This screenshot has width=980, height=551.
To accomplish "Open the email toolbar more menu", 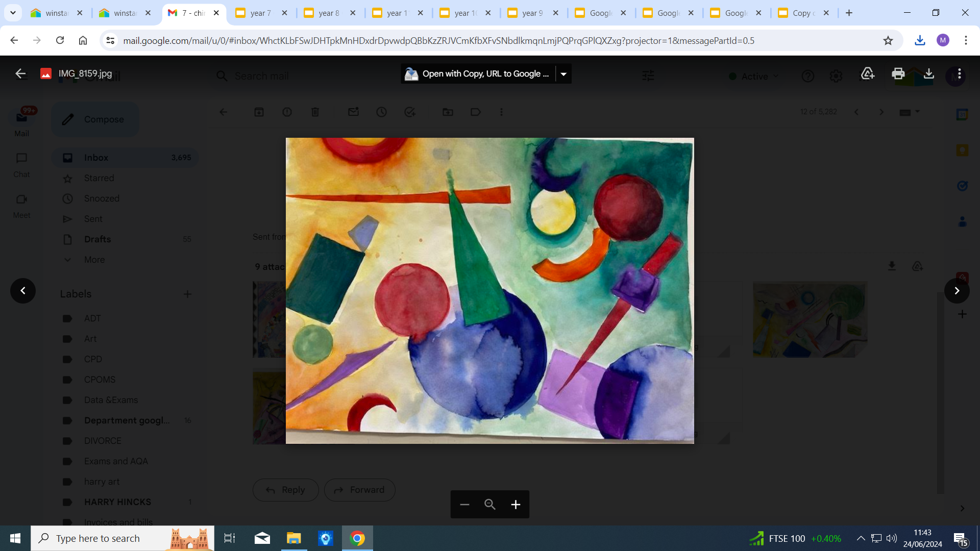I will [x=501, y=112].
